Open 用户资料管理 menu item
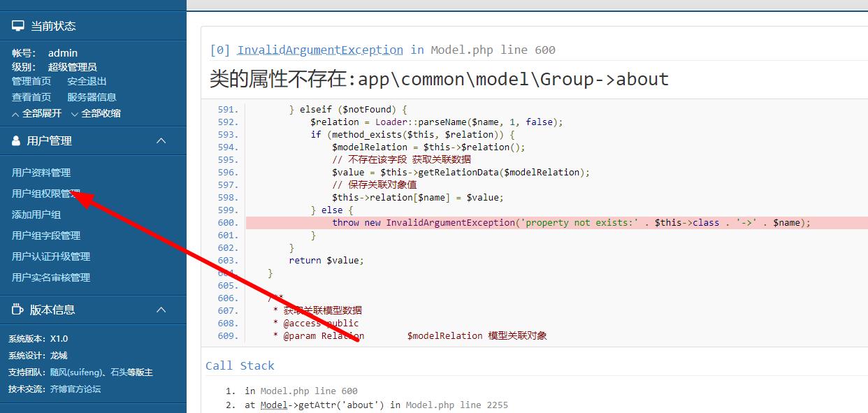The width and height of the screenshot is (868, 413). click(41, 173)
